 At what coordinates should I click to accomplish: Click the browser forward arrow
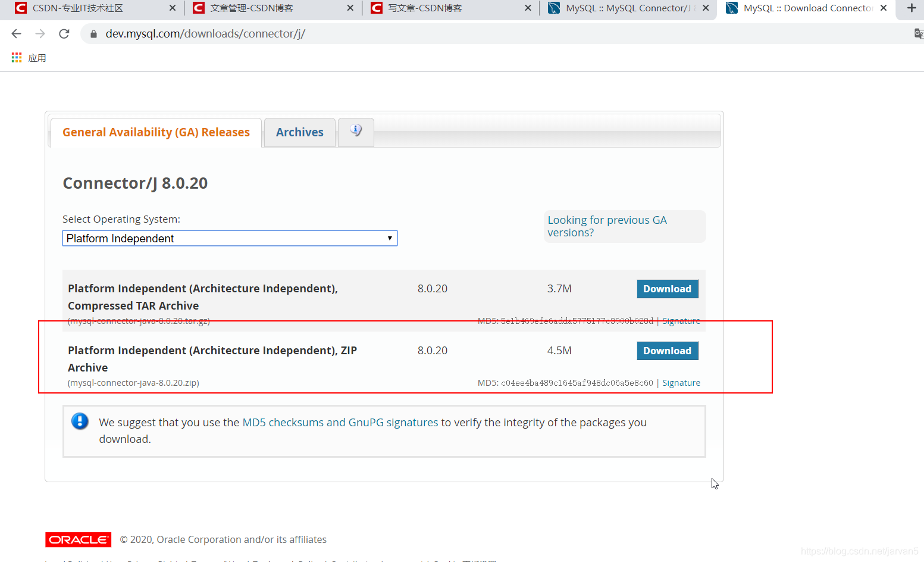tap(40, 34)
